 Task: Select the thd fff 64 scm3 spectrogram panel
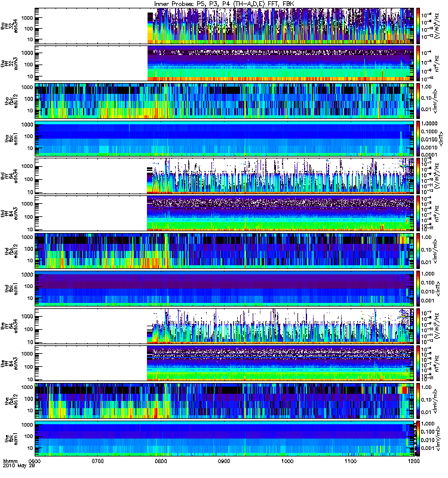point(225,213)
